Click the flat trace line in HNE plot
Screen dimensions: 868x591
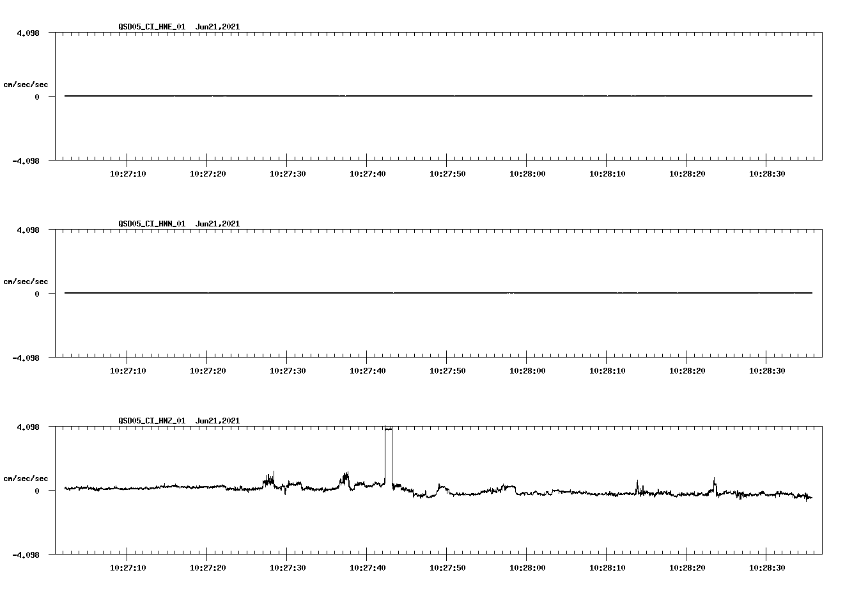pyautogui.click(x=438, y=96)
